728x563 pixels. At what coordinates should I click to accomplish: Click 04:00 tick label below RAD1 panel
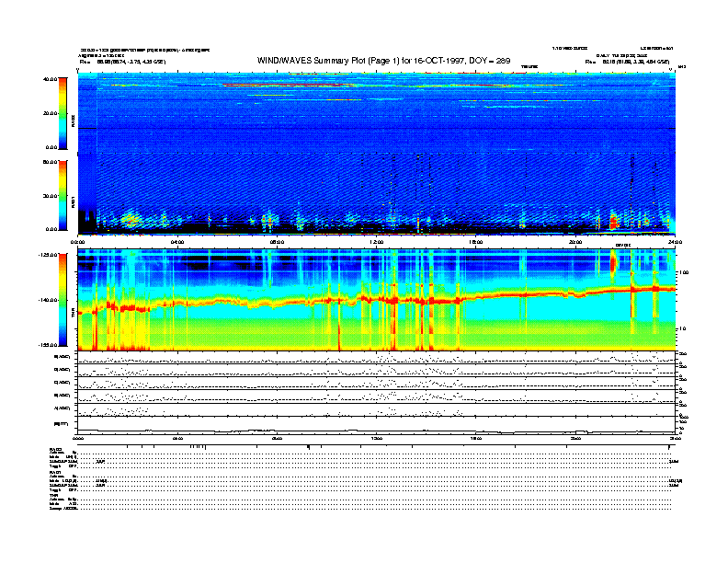pos(177,242)
